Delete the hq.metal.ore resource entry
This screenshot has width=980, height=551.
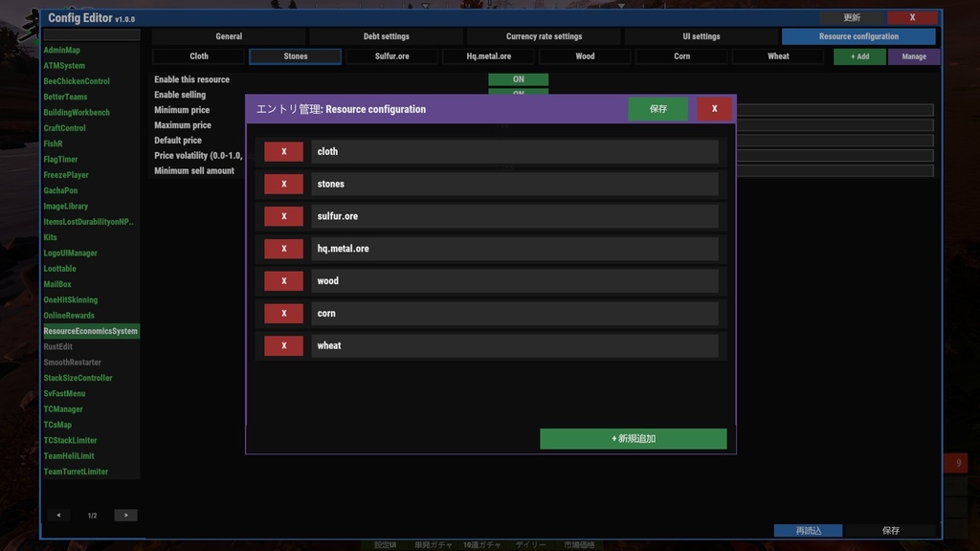[283, 248]
